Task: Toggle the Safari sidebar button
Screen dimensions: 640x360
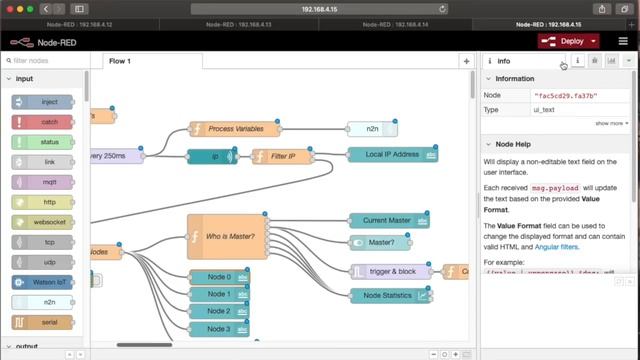Action: (80, 9)
